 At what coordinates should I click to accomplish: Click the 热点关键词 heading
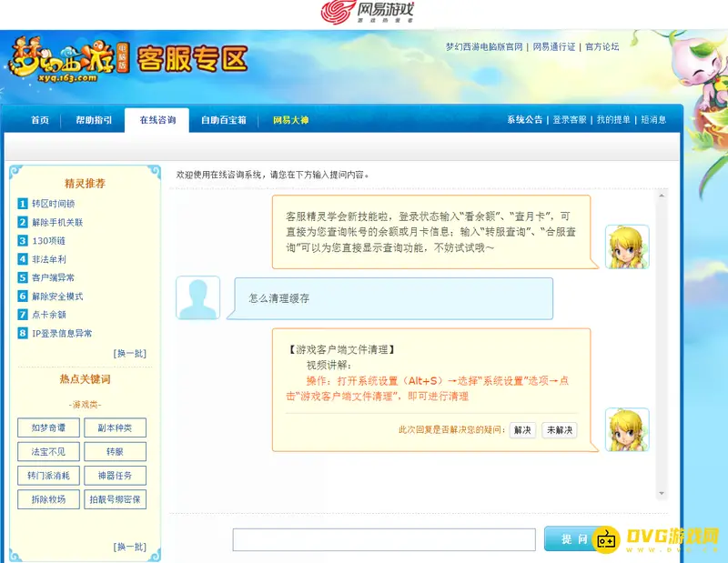(85, 379)
